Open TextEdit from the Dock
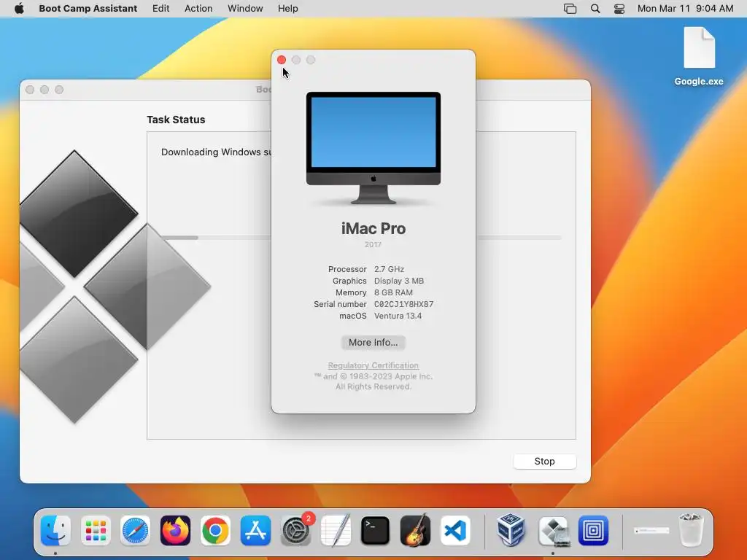The image size is (747, 560). click(x=336, y=531)
